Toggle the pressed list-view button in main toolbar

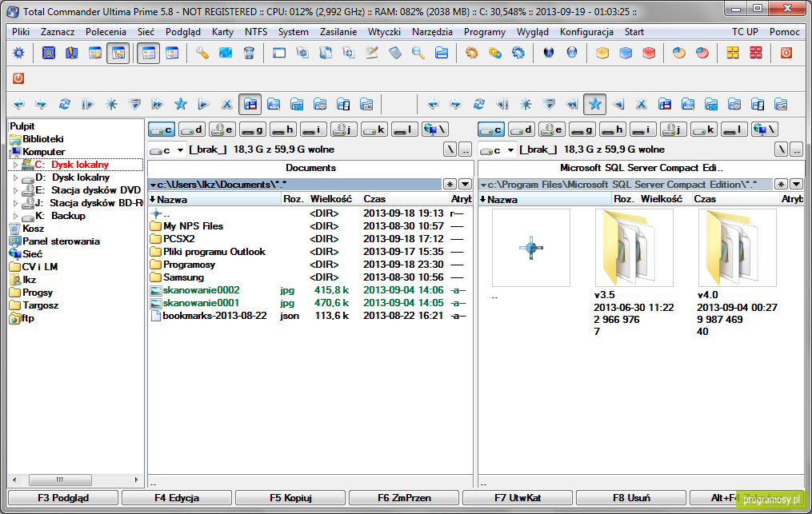[x=149, y=53]
